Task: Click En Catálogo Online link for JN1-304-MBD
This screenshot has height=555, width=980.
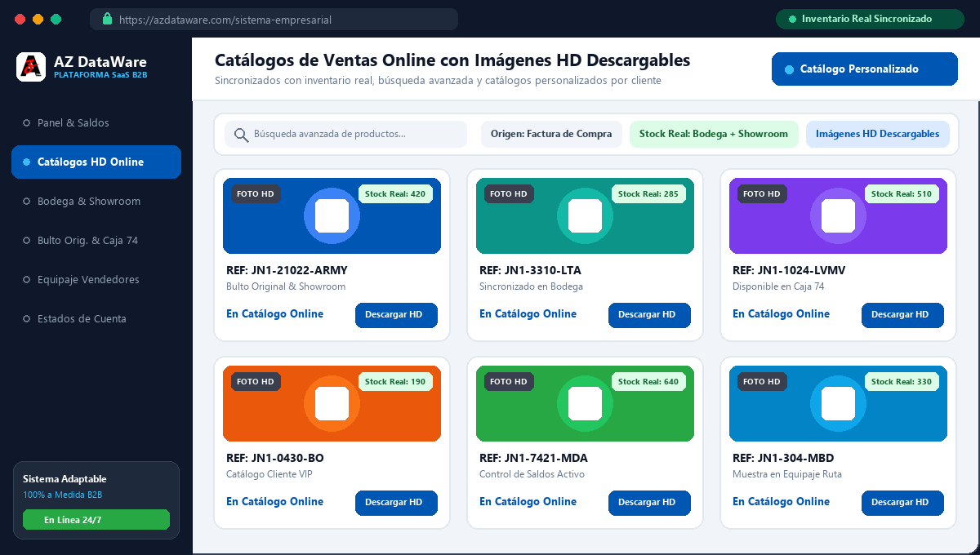Action: coord(781,502)
